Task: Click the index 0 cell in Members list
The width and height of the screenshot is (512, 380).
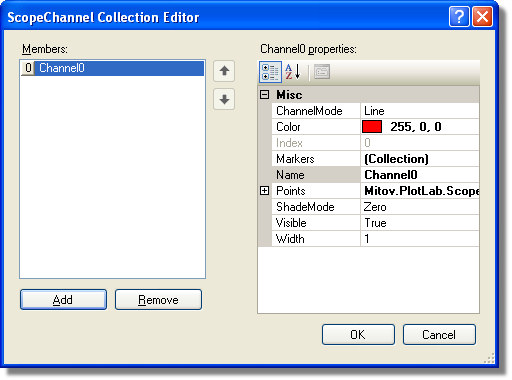Action: pos(28,68)
